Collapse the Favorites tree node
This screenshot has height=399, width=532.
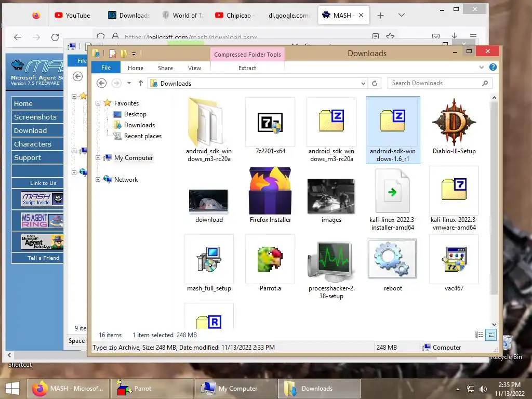tap(98, 103)
